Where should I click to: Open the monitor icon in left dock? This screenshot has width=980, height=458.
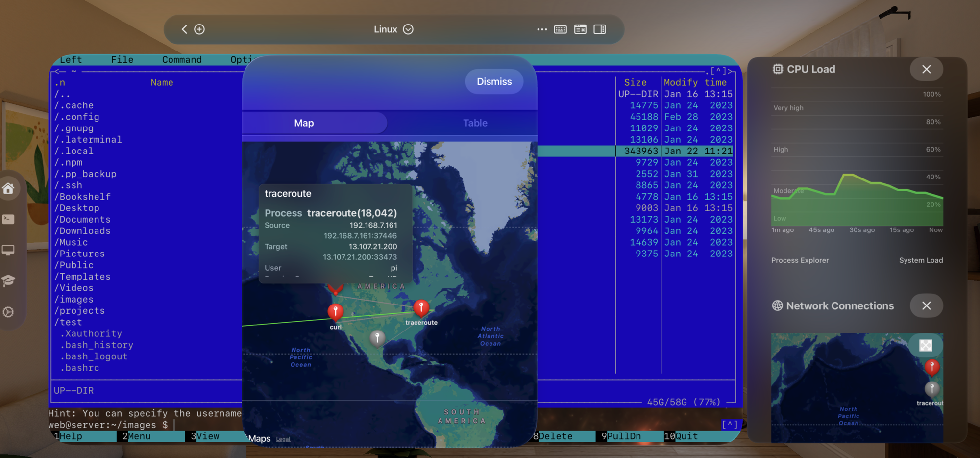coord(8,250)
